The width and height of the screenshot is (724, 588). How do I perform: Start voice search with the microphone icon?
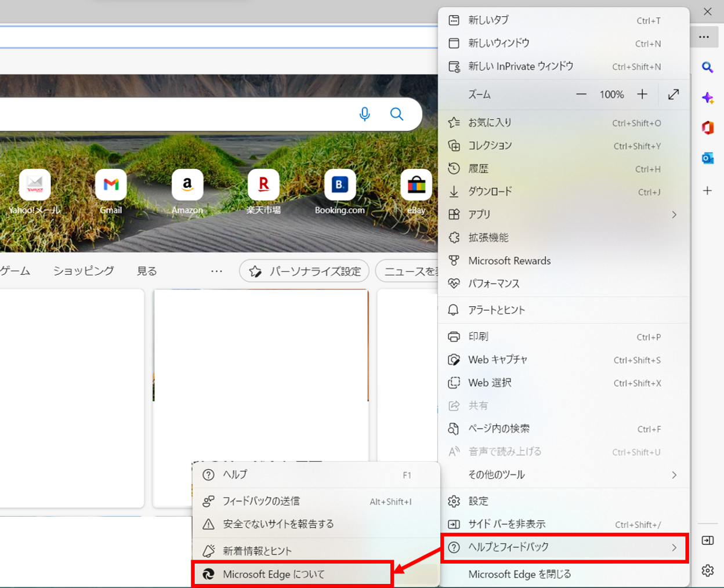tap(364, 114)
